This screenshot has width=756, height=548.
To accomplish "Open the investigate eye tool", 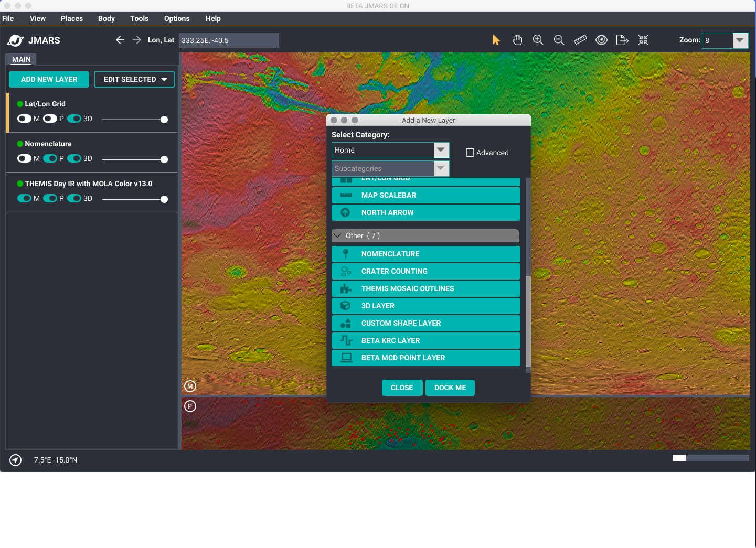I will pyautogui.click(x=601, y=40).
